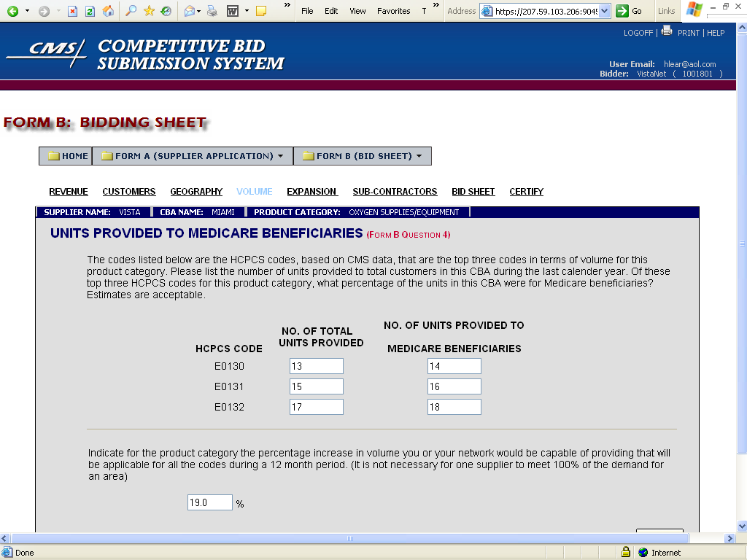The height and width of the screenshot is (560, 747).
Task: Open the browser File menu
Action: click(x=307, y=11)
